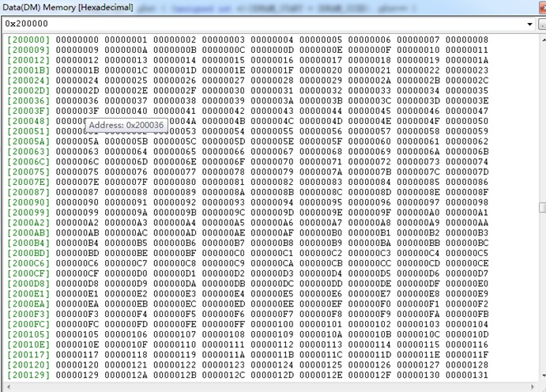Select row address [200063]
This screenshot has height=392, width=546.
point(28,152)
